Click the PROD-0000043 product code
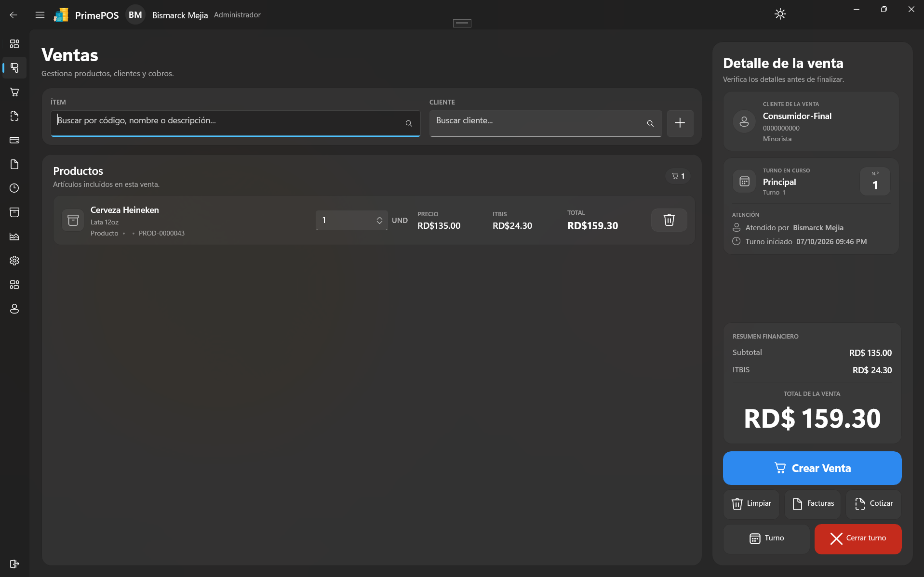The width and height of the screenshot is (924, 577). [161, 233]
